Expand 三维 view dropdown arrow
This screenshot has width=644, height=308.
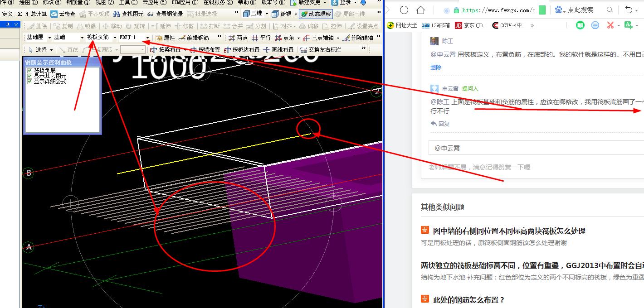[267, 14]
